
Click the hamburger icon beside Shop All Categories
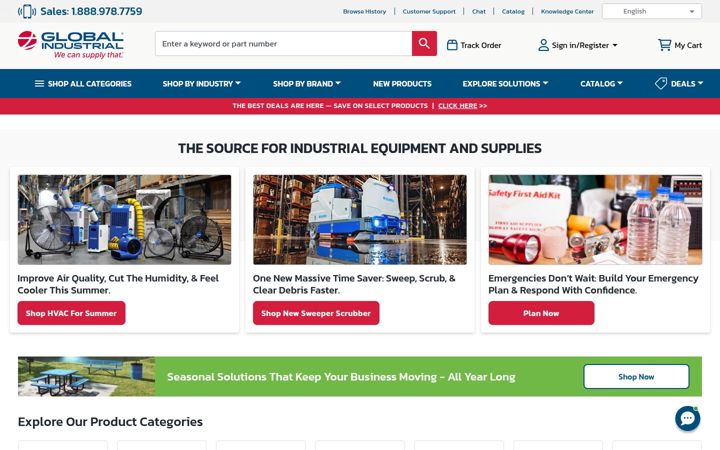pos(39,84)
